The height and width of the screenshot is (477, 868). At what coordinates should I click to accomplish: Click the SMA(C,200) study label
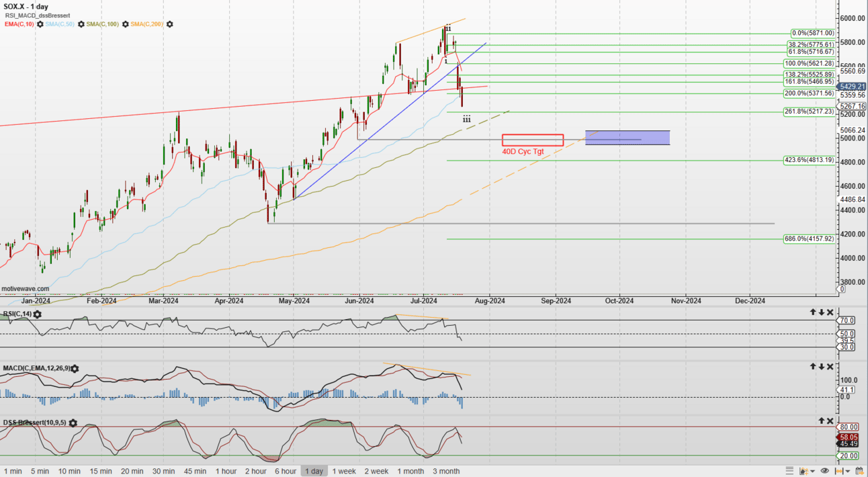(x=147, y=24)
